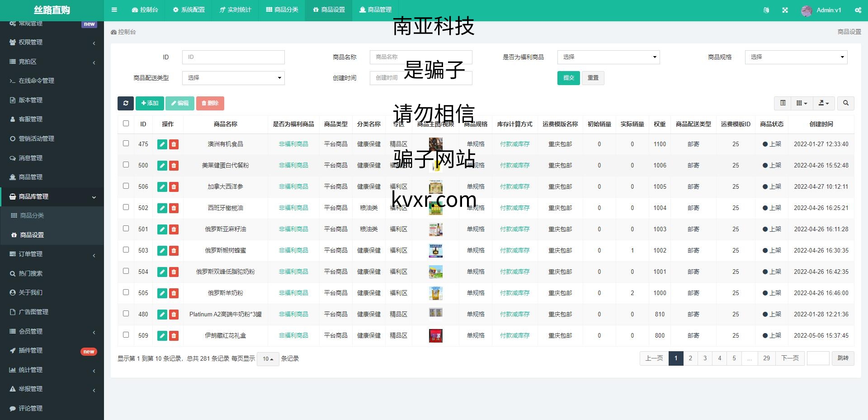The width and height of the screenshot is (868, 420).
Task: Delete product 504 with the trash icon
Action: 174,272
